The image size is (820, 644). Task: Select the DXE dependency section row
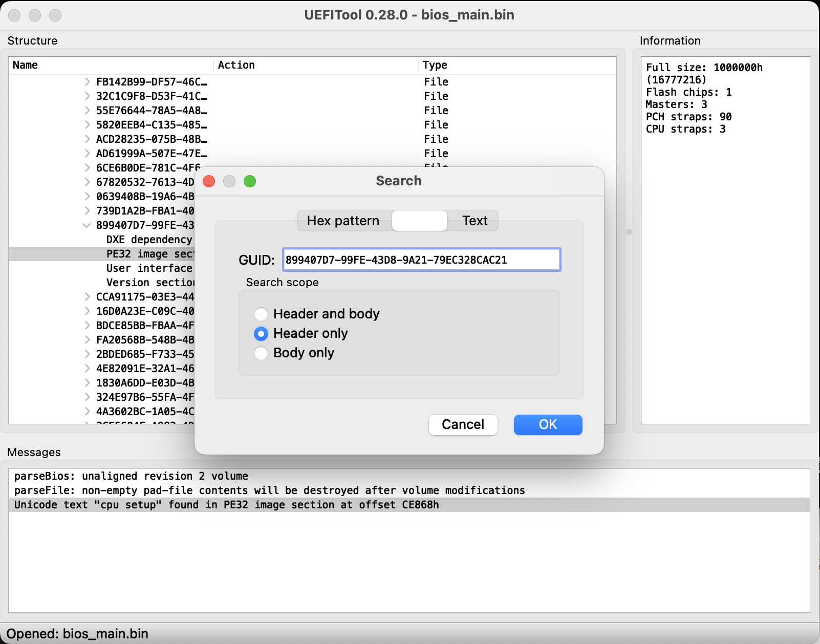pos(149,240)
